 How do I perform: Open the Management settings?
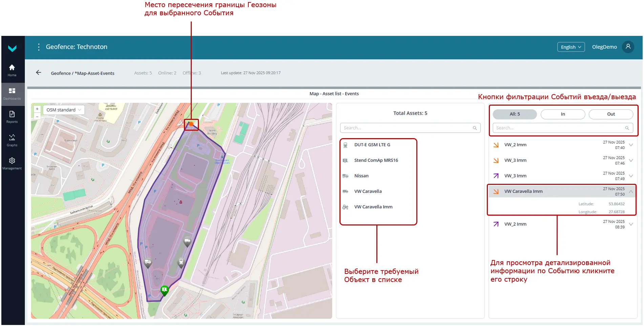12,163
